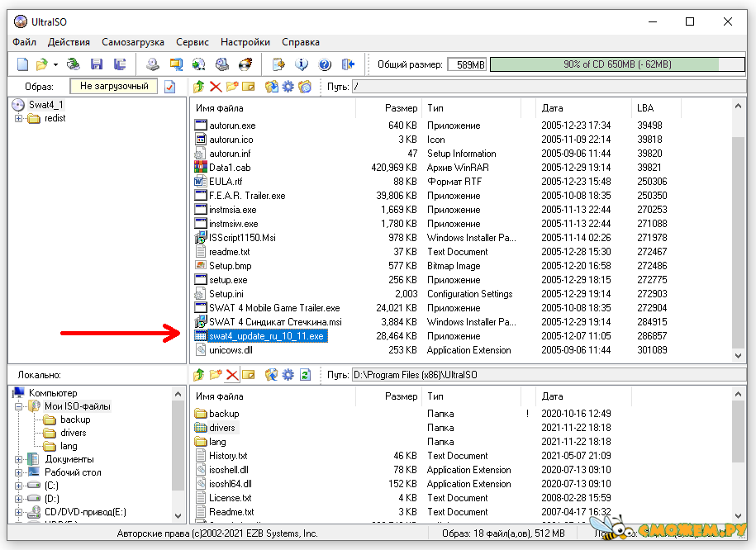Sort local files by the Имя файла column header
Screen dimensions: 756x550
(x=273, y=396)
